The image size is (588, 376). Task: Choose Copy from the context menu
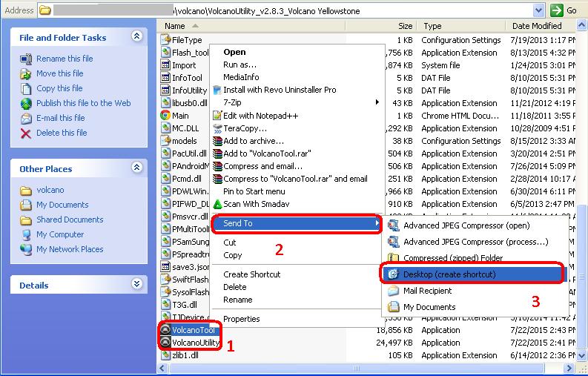pos(297,255)
